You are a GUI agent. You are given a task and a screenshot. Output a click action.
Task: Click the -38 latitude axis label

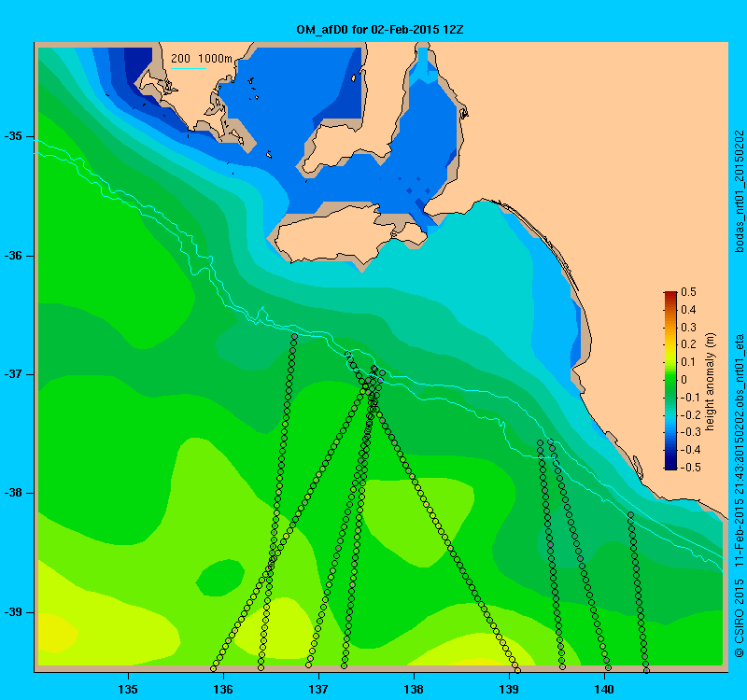[x=13, y=493]
